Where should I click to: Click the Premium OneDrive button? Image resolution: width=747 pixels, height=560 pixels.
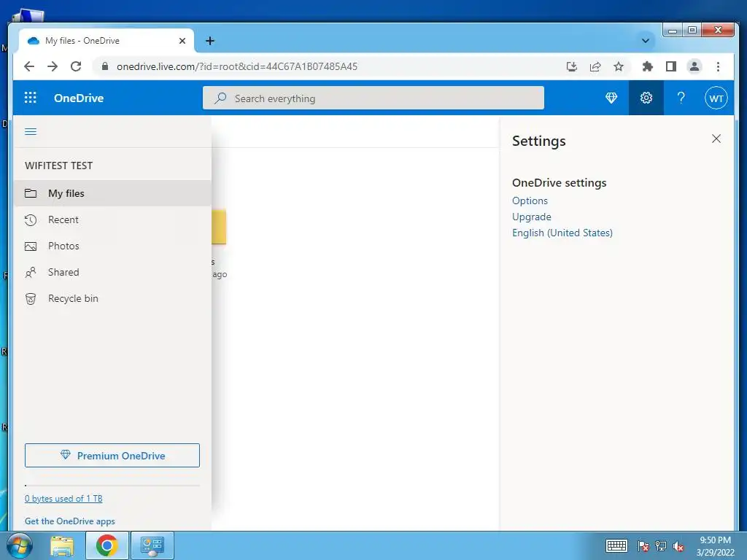112,455
